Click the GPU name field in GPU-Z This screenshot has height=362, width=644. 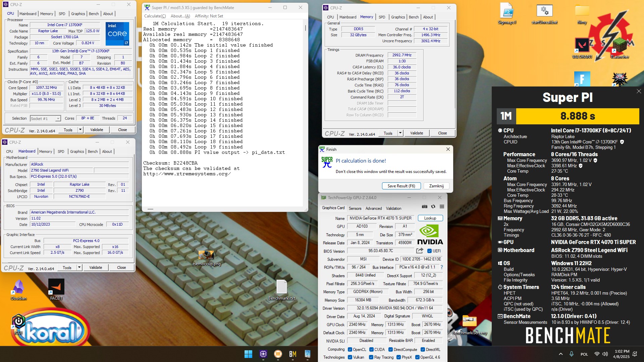click(x=380, y=218)
